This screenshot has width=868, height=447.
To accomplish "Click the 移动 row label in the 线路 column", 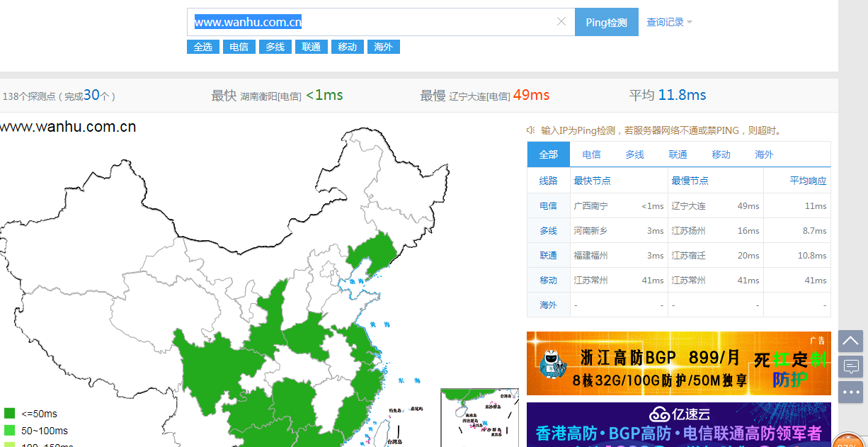I will pos(548,280).
